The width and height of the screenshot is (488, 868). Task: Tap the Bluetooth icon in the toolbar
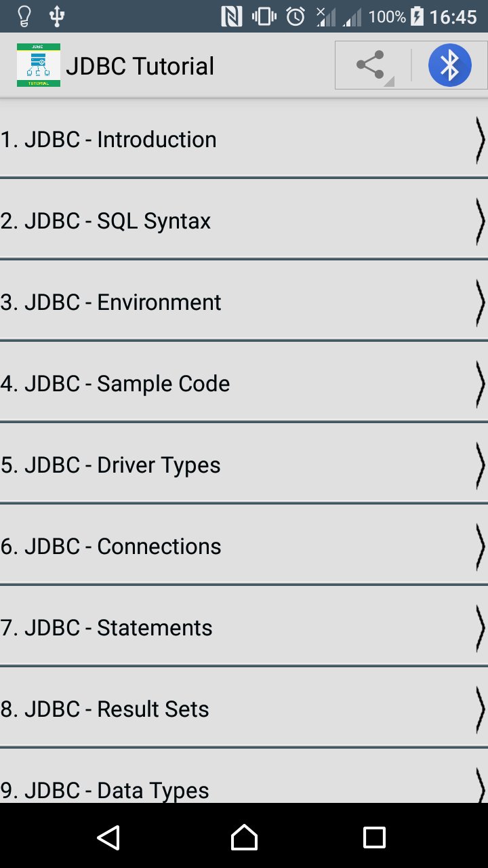click(x=449, y=65)
